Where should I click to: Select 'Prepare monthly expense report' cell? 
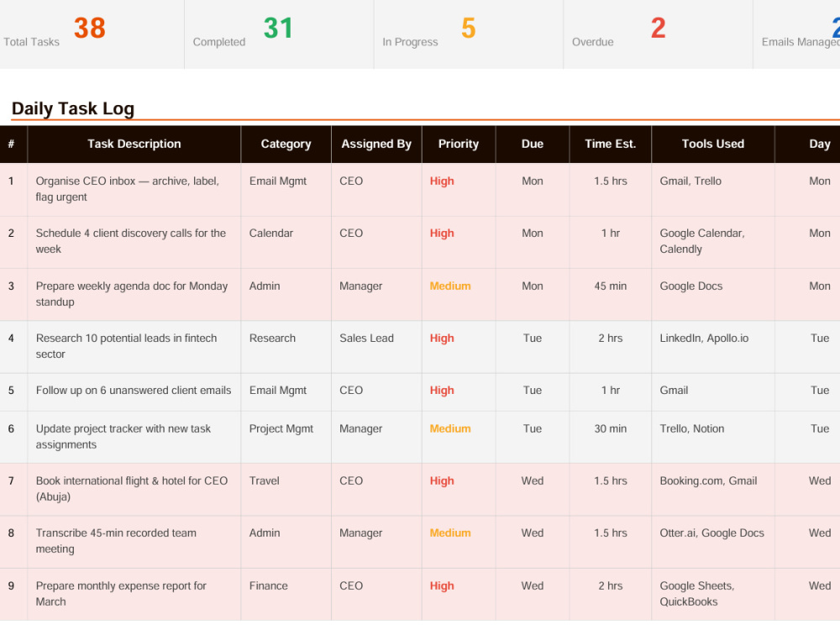tap(134, 594)
